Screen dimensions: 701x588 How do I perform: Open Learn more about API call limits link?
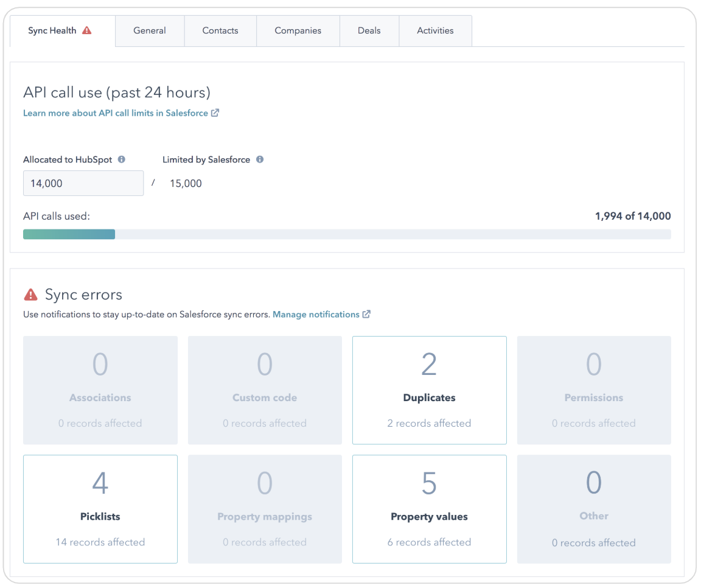(116, 113)
